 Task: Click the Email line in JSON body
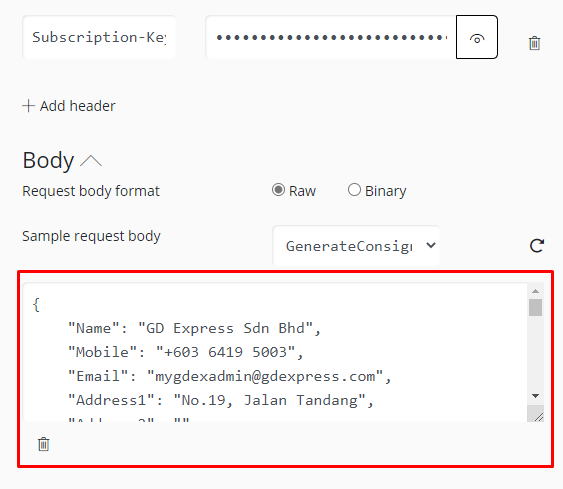[230, 376]
